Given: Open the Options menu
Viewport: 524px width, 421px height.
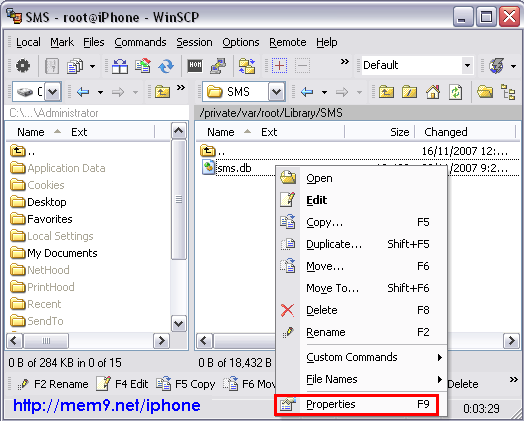Looking at the screenshot, I should tap(241, 42).
